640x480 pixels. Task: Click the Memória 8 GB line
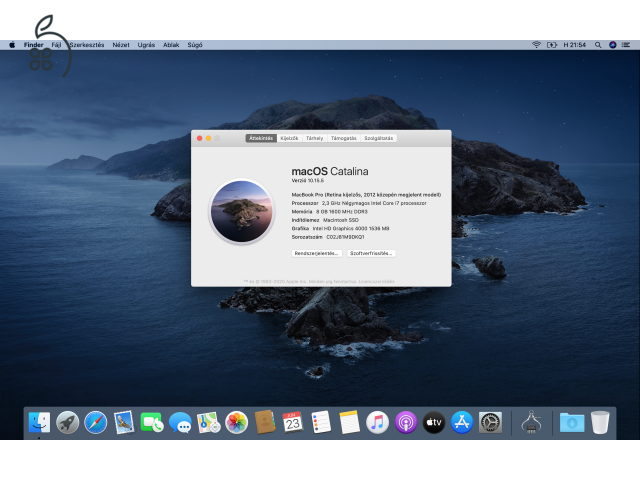point(329,212)
